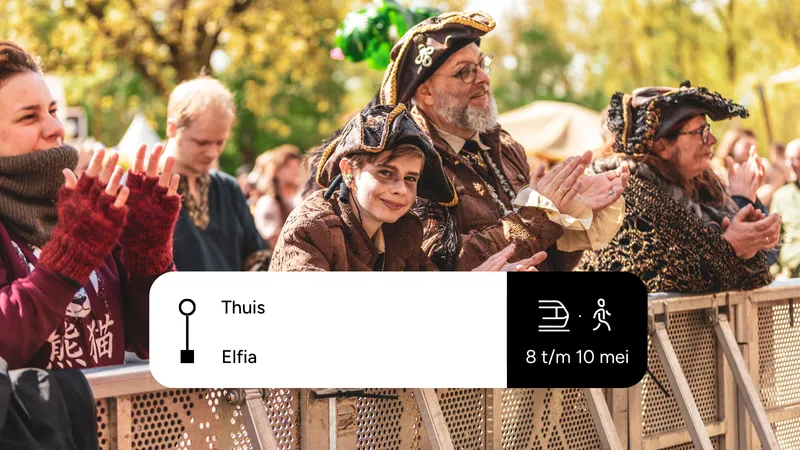Viewport: 800px width, 450px height.
Task: Click the white journey planner card
Action: 328,330
